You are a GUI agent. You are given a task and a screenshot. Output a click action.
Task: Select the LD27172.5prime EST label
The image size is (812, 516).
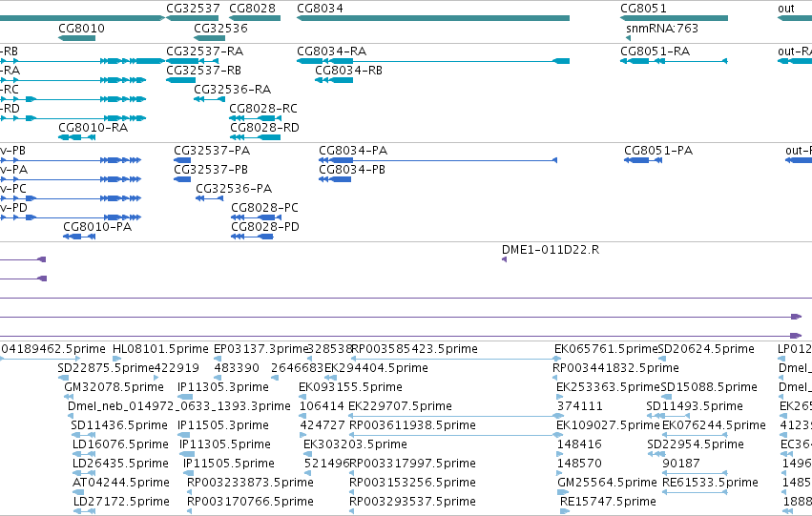(121, 503)
